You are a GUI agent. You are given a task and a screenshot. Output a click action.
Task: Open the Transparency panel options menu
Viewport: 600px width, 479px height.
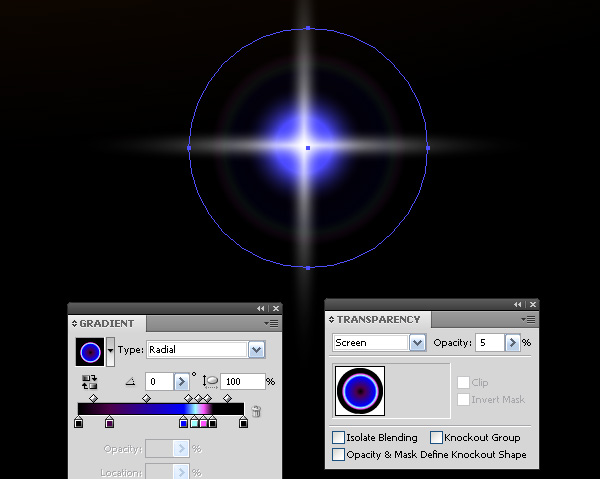coord(528,319)
